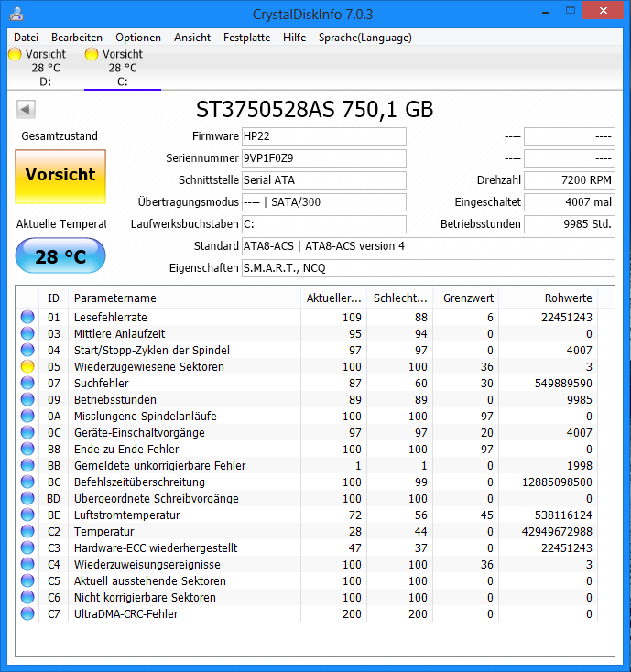Click blue status icon of Misslungene Spindelanläufe row
The height and width of the screenshot is (672, 631).
[x=27, y=417]
